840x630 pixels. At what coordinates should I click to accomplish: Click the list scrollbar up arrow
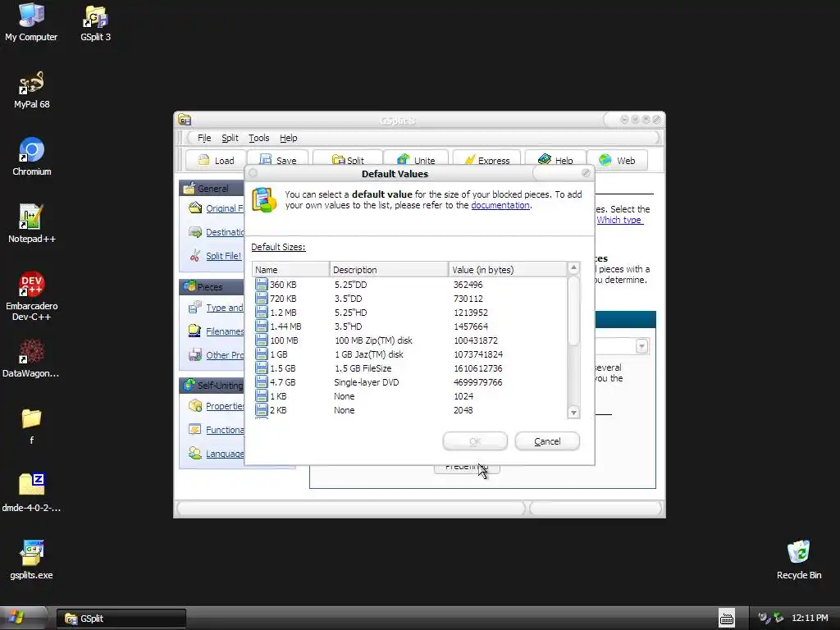click(x=573, y=267)
